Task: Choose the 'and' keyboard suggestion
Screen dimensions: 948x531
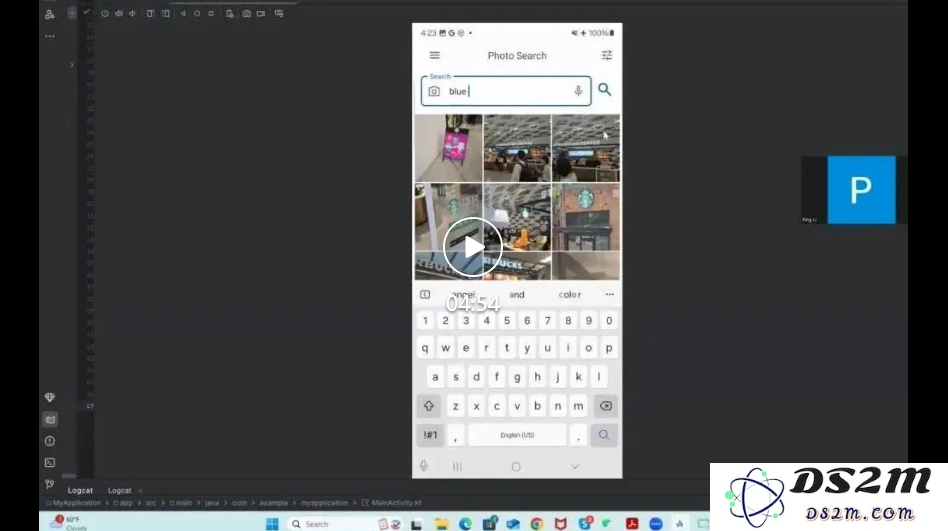Action: [517, 295]
